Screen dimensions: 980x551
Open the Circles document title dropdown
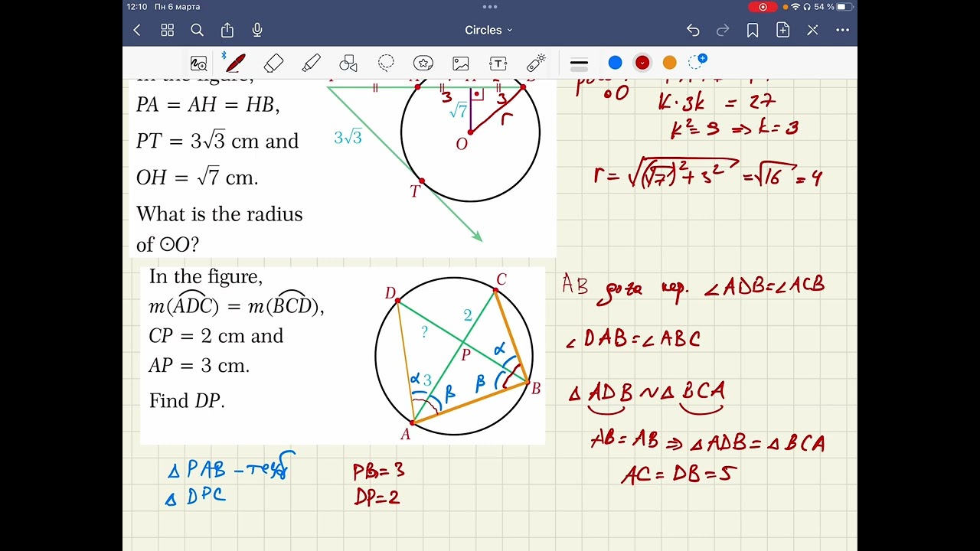488,30
